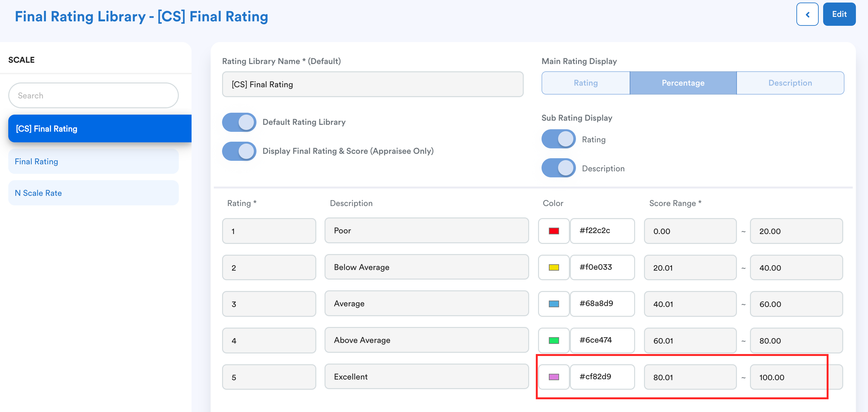Toggle Sub Rating Display Rating switch
Viewport: 868px width, 412px height.
[x=558, y=139]
